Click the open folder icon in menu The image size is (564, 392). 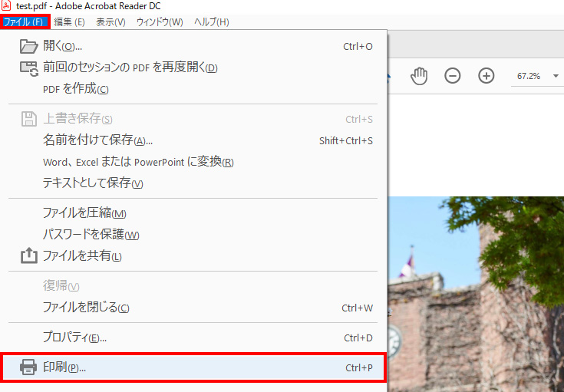[28, 46]
